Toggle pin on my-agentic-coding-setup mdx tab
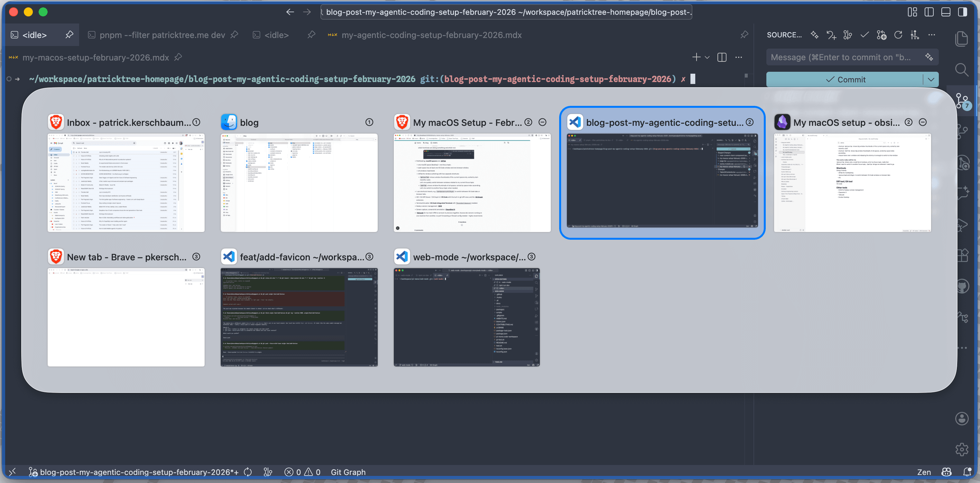The width and height of the screenshot is (980, 483). 744,35
